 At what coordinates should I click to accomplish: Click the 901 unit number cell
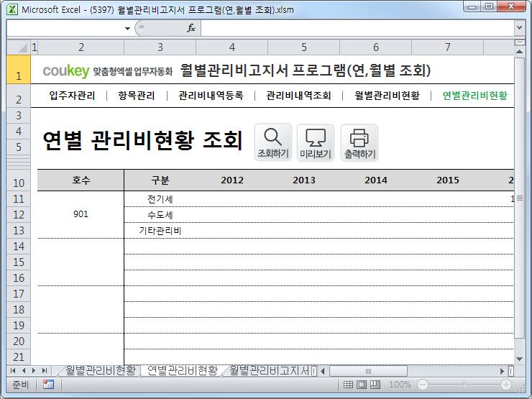click(81, 214)
